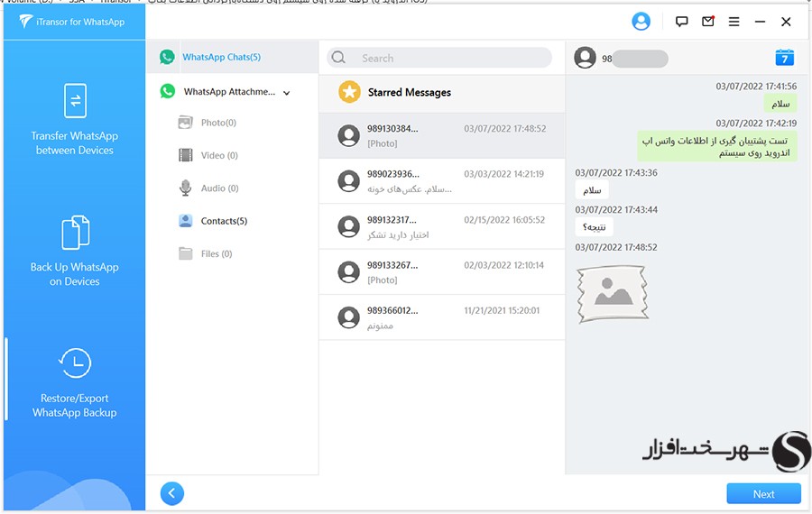This screenshot has width=812, height=514.
Task: Click avatar of chat 989130384...
Action: [x=348, y=135]
